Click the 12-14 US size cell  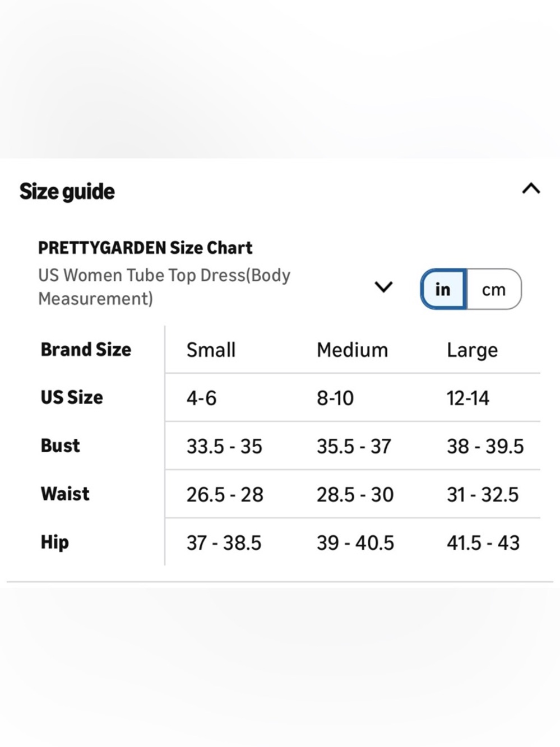pyautogui.click(x=468, y=398)
